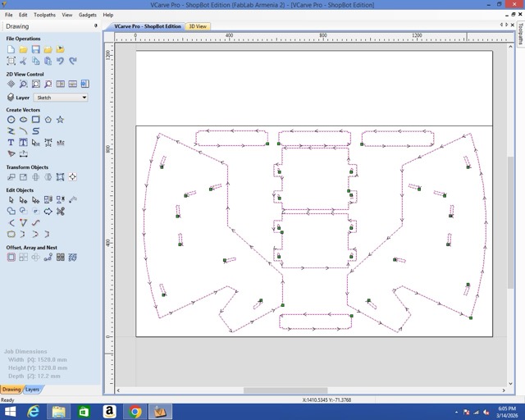The image size is (525, 420).
Task: Click the Fillet corner icon
Action: pos(11,223)
